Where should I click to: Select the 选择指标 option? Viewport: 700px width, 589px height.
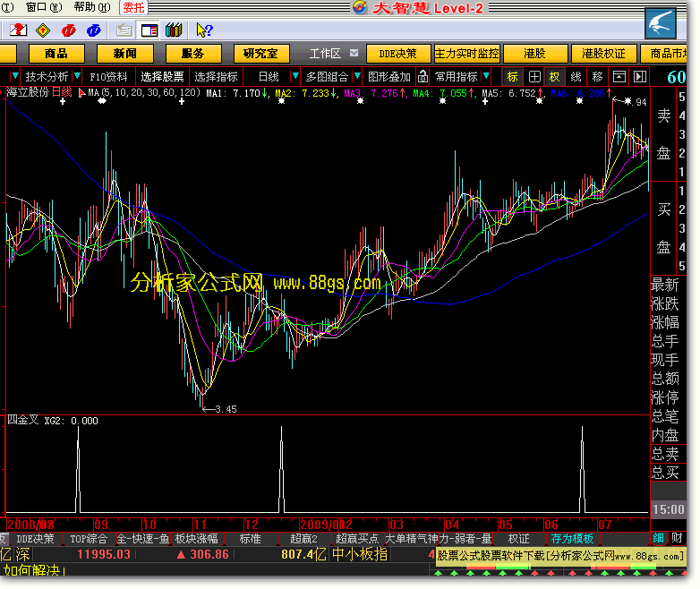click(x=216, y=77)
